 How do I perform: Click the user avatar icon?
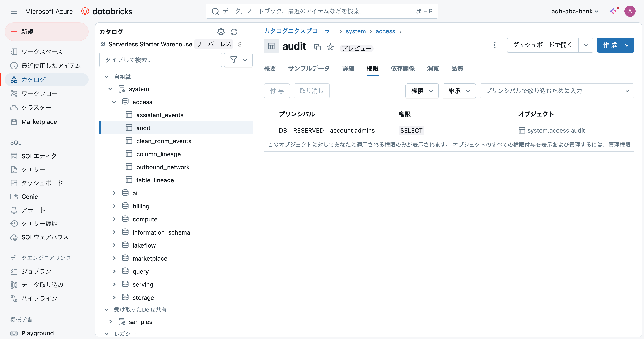pos(630,11)
